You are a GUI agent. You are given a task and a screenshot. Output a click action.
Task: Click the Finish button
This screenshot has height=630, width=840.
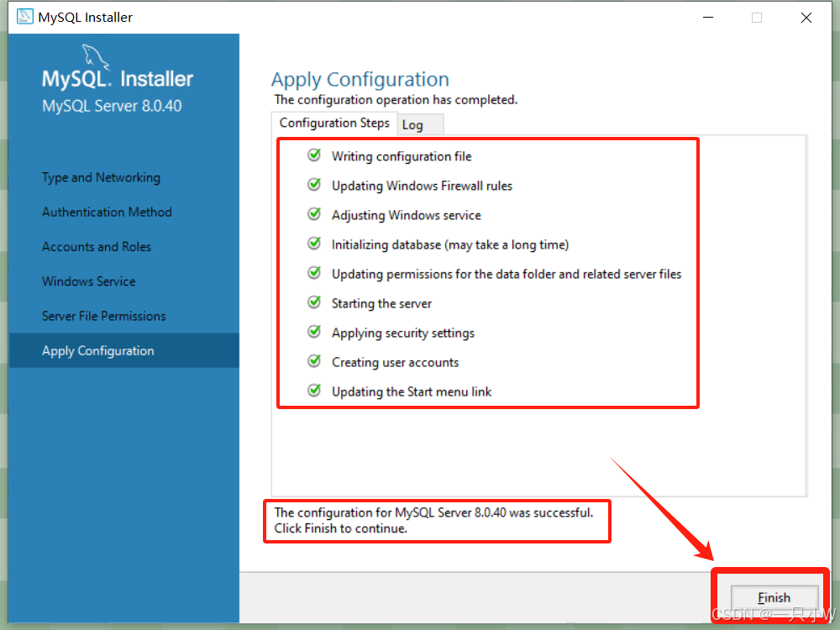[x=774, y=597]
